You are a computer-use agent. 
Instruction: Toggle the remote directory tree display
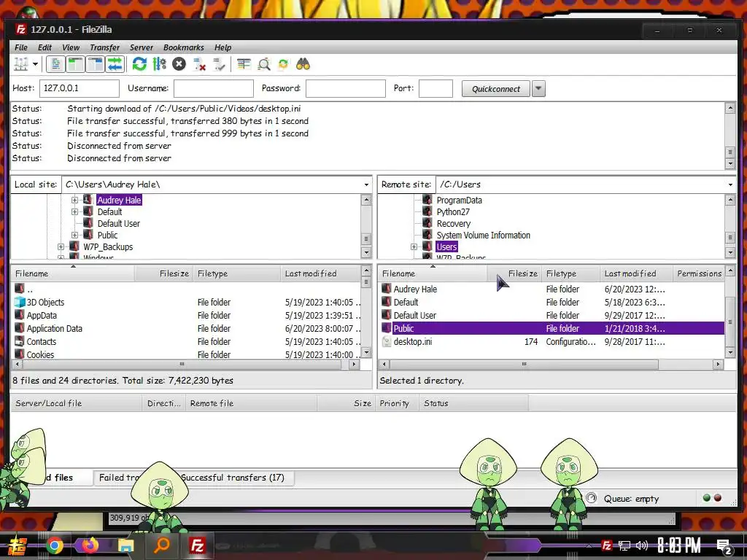coord(96,64)
